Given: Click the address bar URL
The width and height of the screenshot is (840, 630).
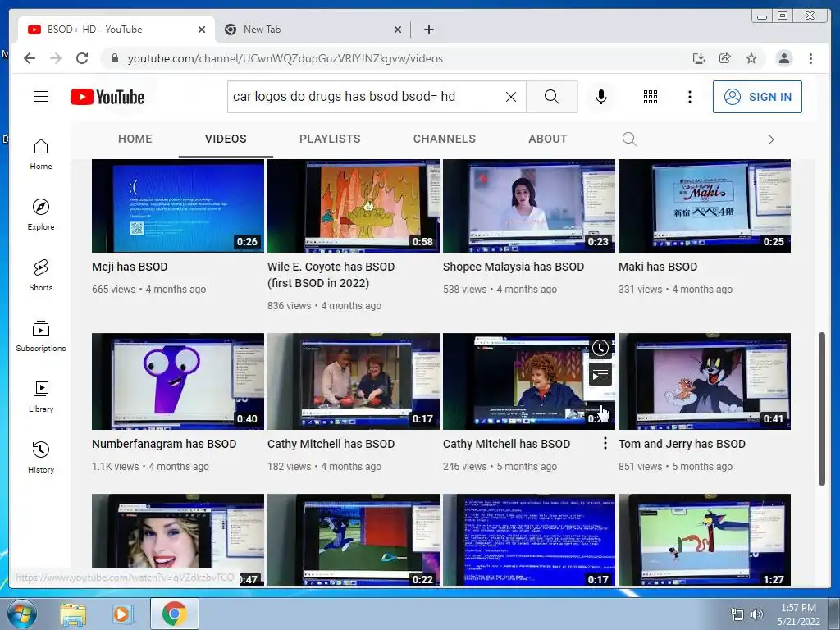Looking at the screenshot, I should 285,58.
